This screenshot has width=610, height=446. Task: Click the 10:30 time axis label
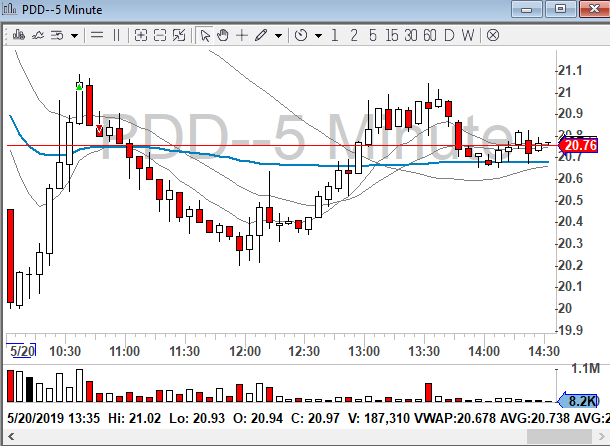click(65, 351)
